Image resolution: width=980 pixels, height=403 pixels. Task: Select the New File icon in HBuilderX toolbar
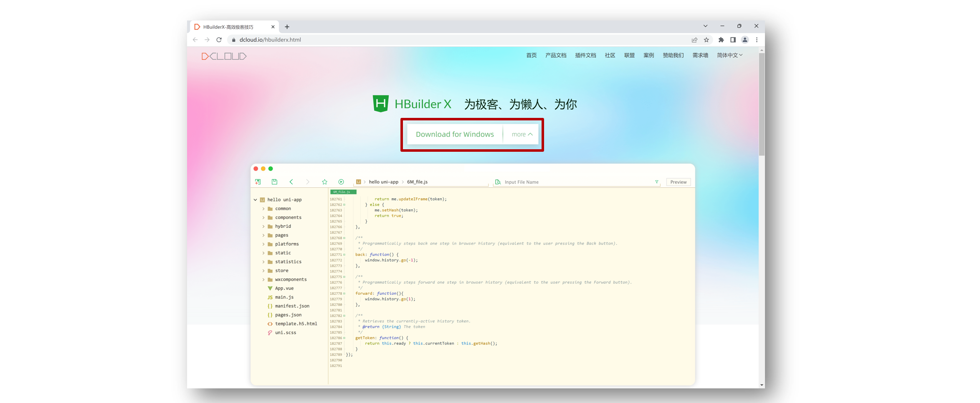258,181
